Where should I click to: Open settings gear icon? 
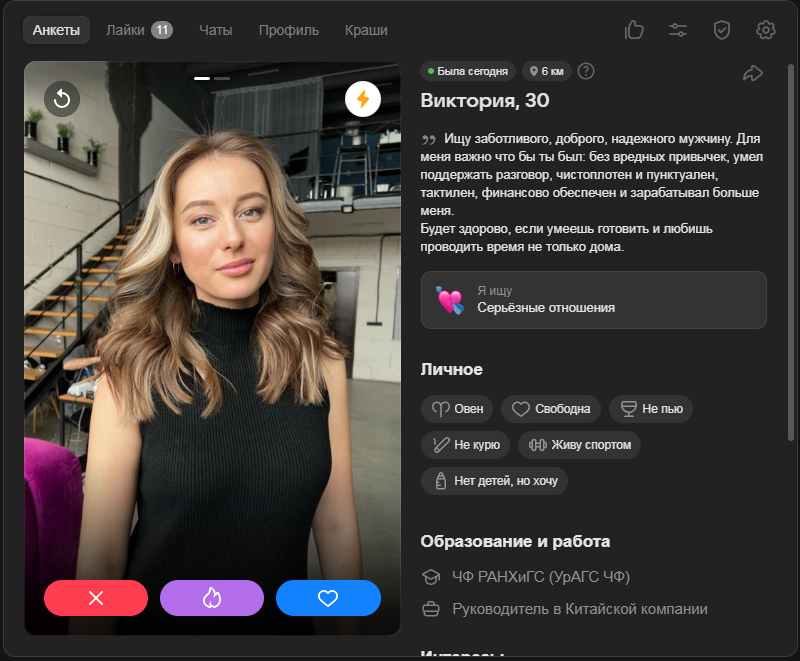pos(765,30)
